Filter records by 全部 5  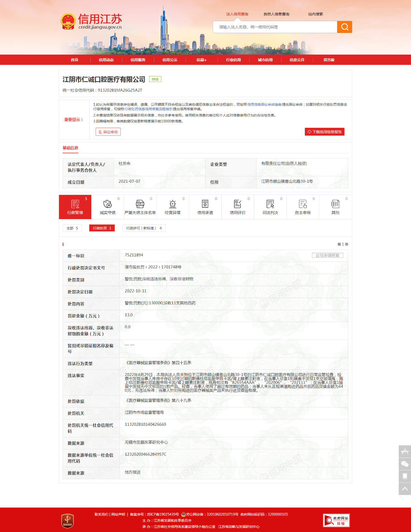pos(72,228)
